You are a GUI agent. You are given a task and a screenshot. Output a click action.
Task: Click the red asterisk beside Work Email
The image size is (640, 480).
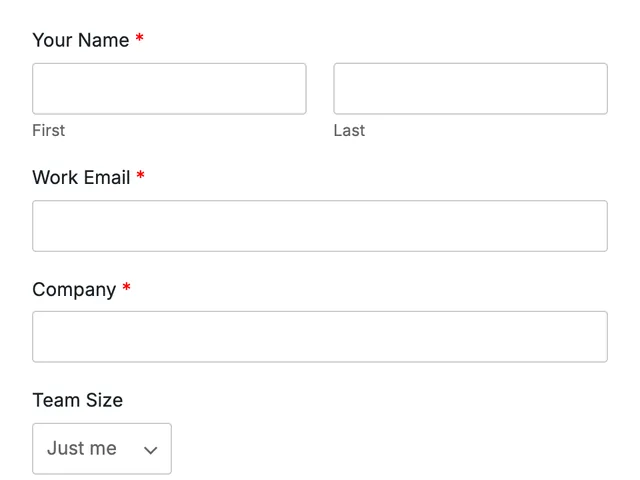click(x=140, y=176)
